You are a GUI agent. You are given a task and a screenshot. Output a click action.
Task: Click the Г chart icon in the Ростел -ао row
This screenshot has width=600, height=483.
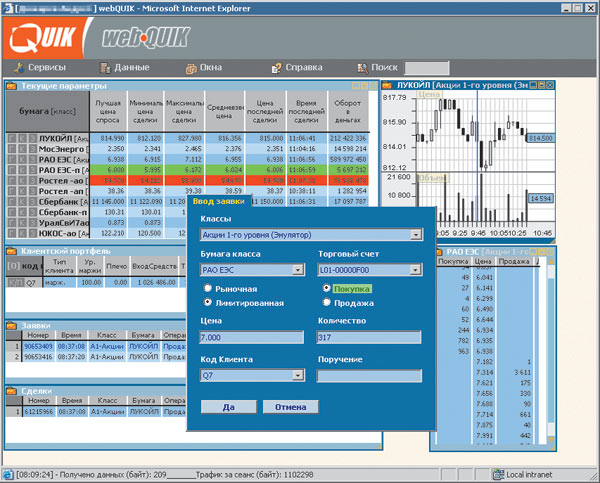(12, 180)
